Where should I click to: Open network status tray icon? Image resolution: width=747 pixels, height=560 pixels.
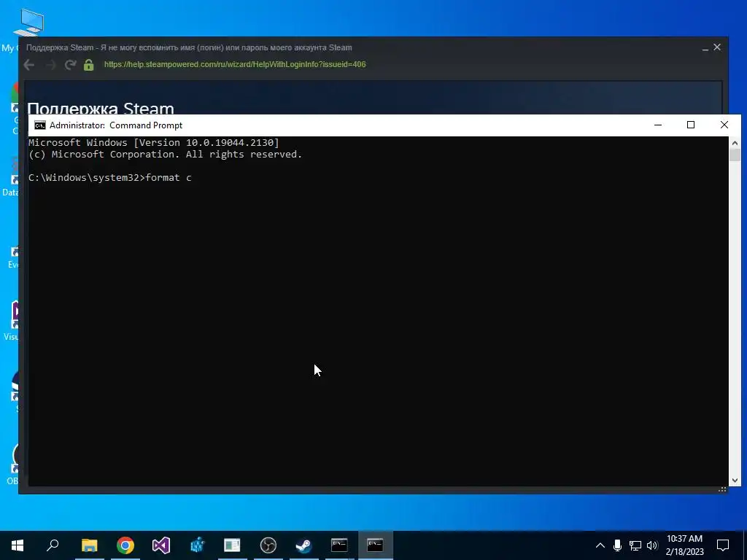point(635,545)
